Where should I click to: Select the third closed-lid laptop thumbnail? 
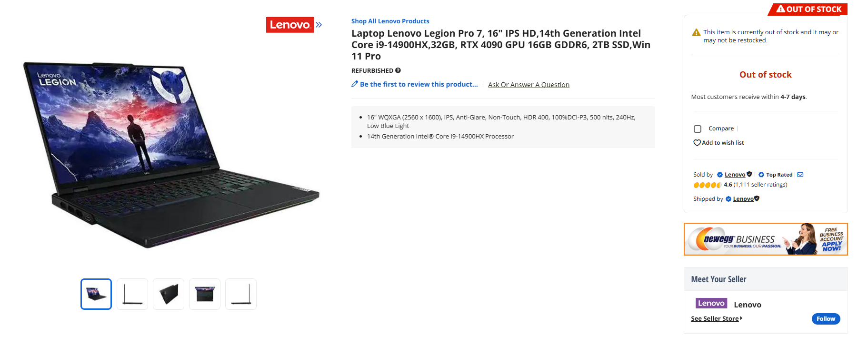click(x=169, y=294)
